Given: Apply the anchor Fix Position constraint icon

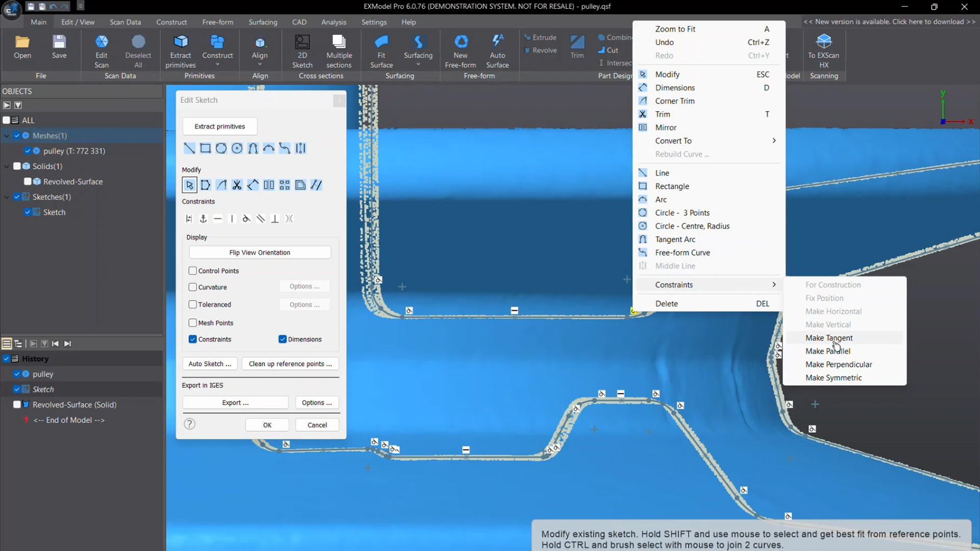Looking at the screenshot, I should click(x=203, y=219).
